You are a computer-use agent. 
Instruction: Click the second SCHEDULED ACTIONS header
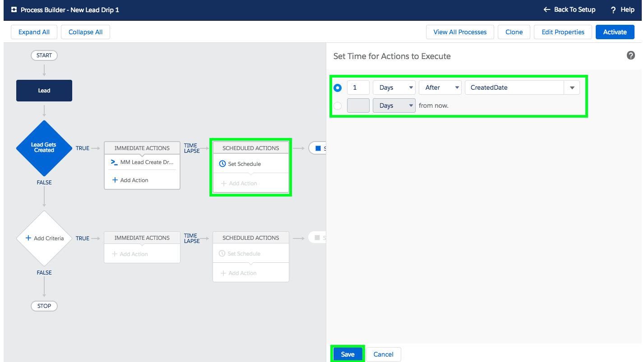251,238
